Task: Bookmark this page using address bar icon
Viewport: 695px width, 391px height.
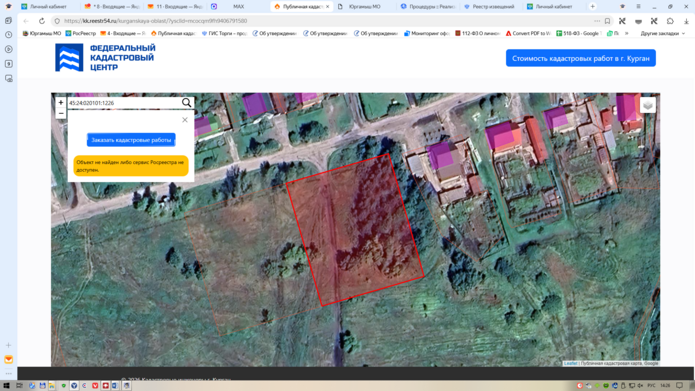Action: click(607, 21)
